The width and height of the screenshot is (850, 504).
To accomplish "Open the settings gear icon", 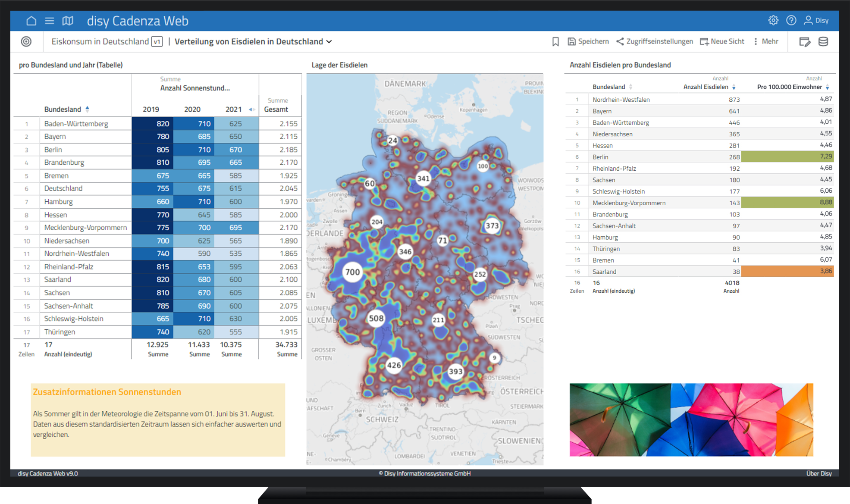I will click(x=773, y=20).
